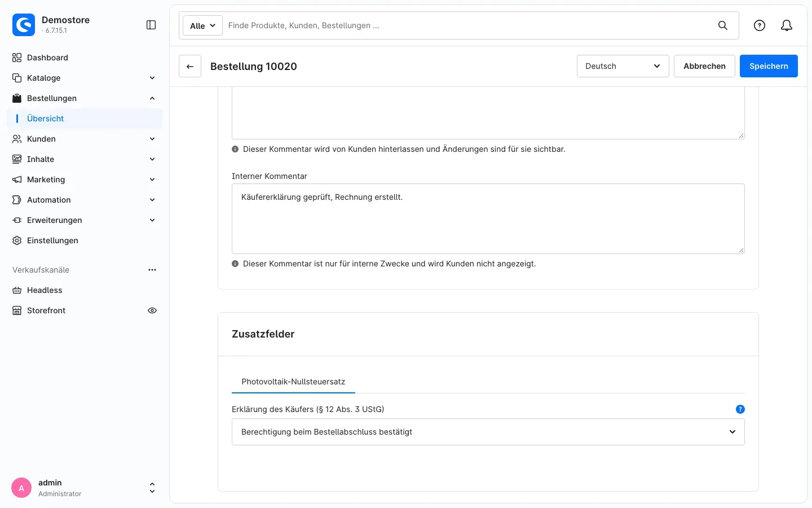Image resolution: width=812 pixels, height=508 pixels.
Task: Expand the Kataloge menu chevron
Action: (152, 78)
